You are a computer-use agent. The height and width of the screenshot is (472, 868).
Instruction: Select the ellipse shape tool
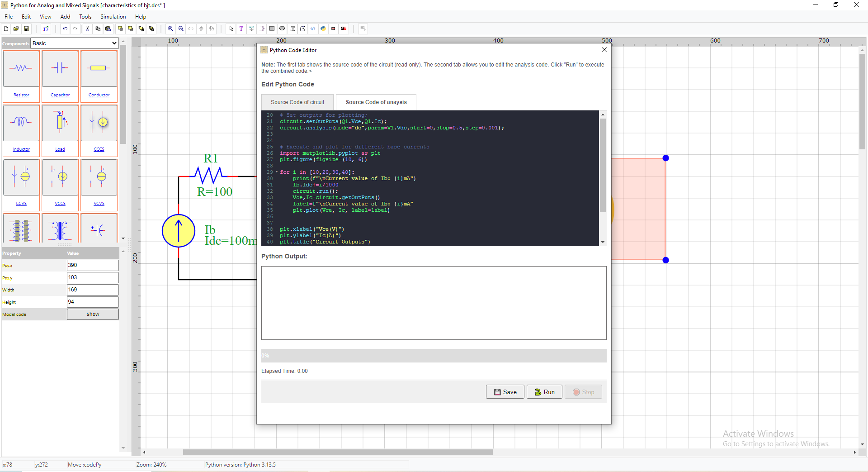[282, 29]
